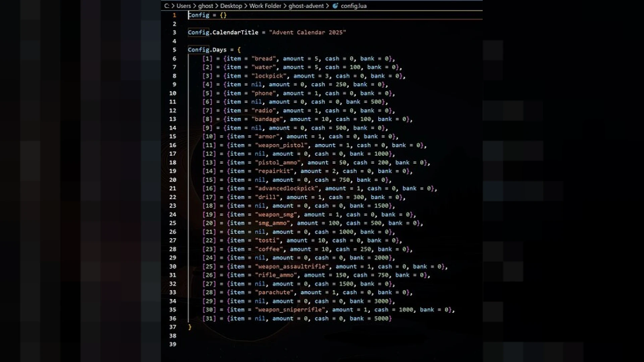
Task: Open the 'ghost-advent' breadcrumb segment
Action: click(306, 6)
